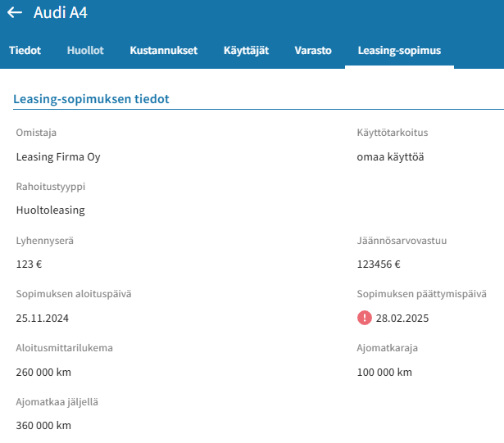Click the red warning icon beside 28.02.2025
The image size is (504, 443).
(365, 318)
